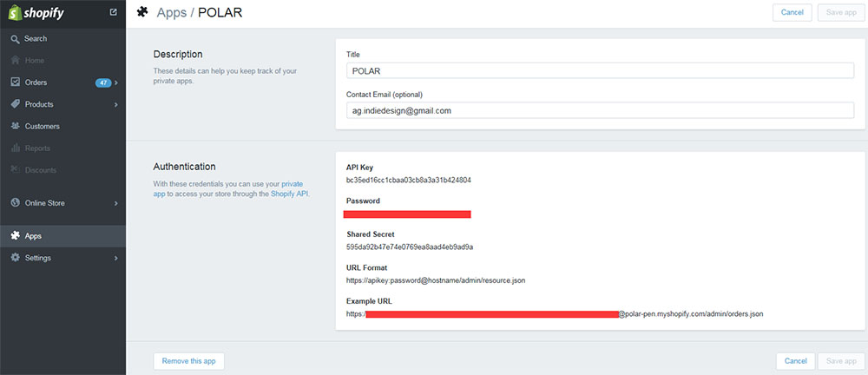868x375 pixels.
Task: Click the Products tag icon
Action: [x=15, y=104]
